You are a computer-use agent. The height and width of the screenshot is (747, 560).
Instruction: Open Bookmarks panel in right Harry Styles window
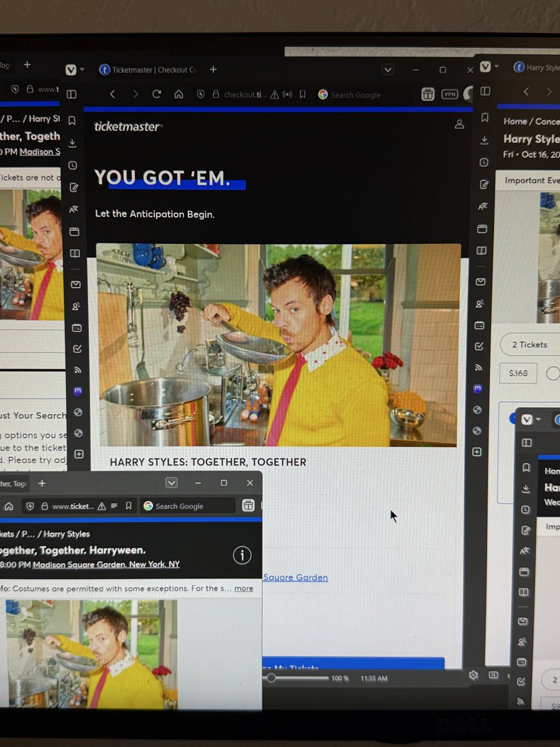483,118
